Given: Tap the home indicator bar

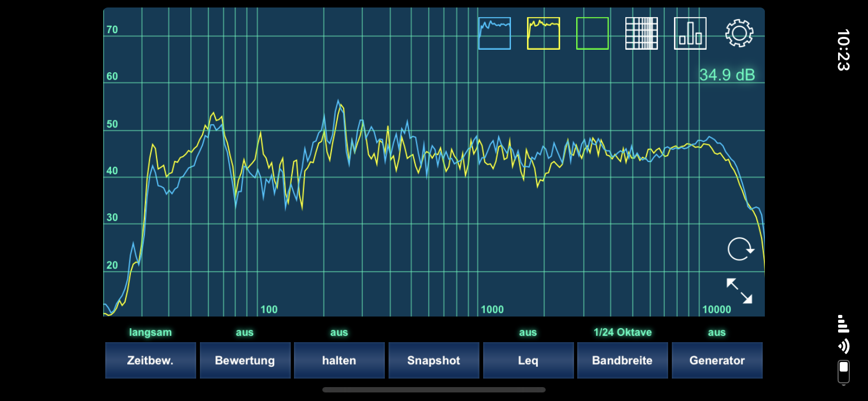Looking at the screenshot, I should click(x=433, y=390).
